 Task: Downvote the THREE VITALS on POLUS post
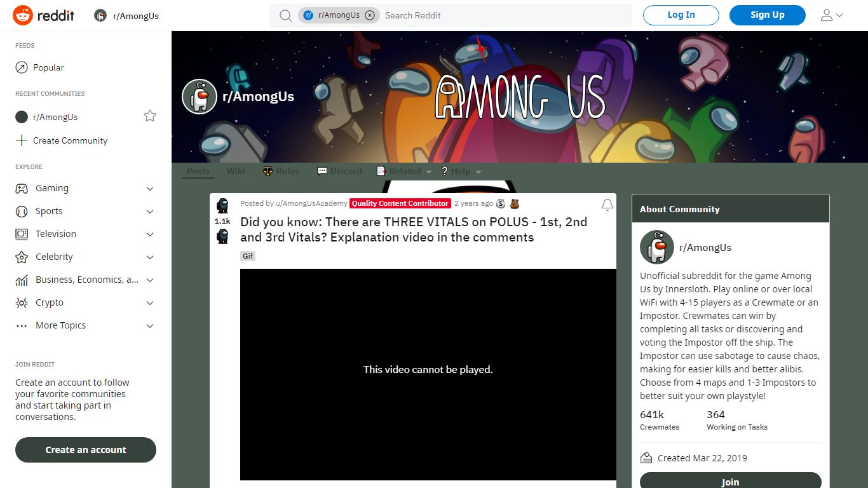(x=222, y=236)
